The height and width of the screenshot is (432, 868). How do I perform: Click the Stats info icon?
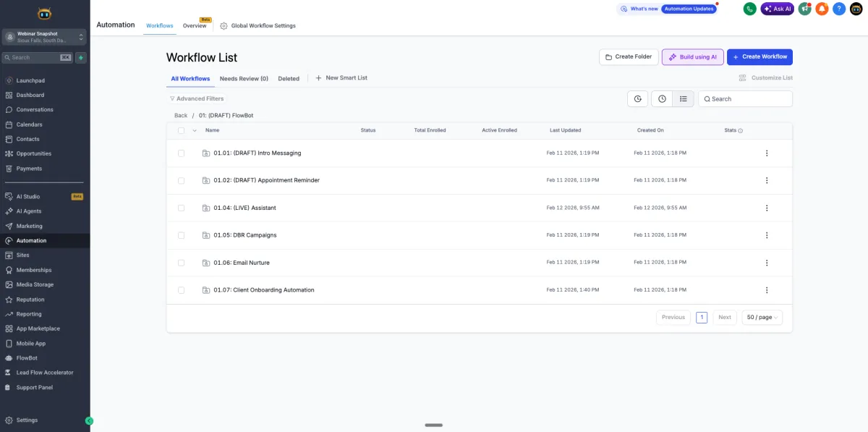(741, 130)
